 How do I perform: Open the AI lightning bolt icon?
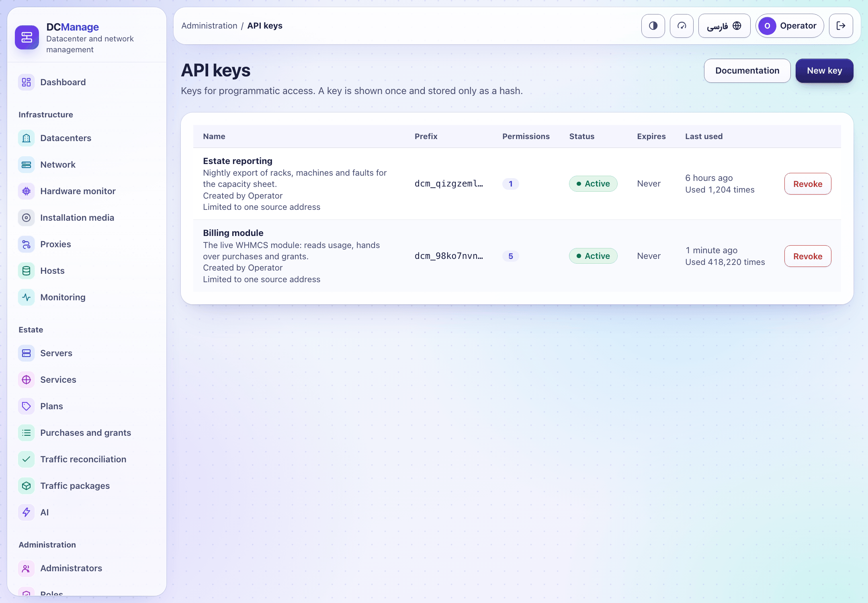[27, 513]
